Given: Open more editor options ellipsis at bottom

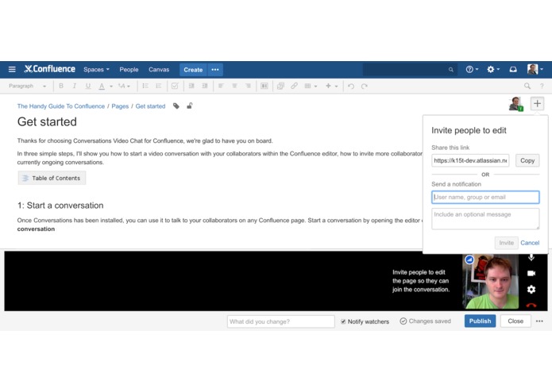Looking at the screenshot, I should point(539,321).
